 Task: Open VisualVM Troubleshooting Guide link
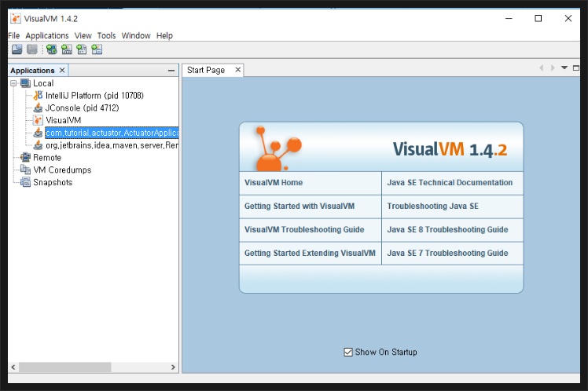[x=304, y=229]
